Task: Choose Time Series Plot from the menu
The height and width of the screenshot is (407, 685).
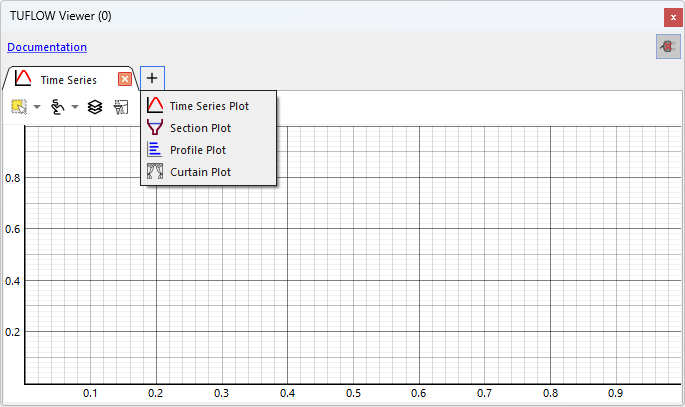Action: 209,105
